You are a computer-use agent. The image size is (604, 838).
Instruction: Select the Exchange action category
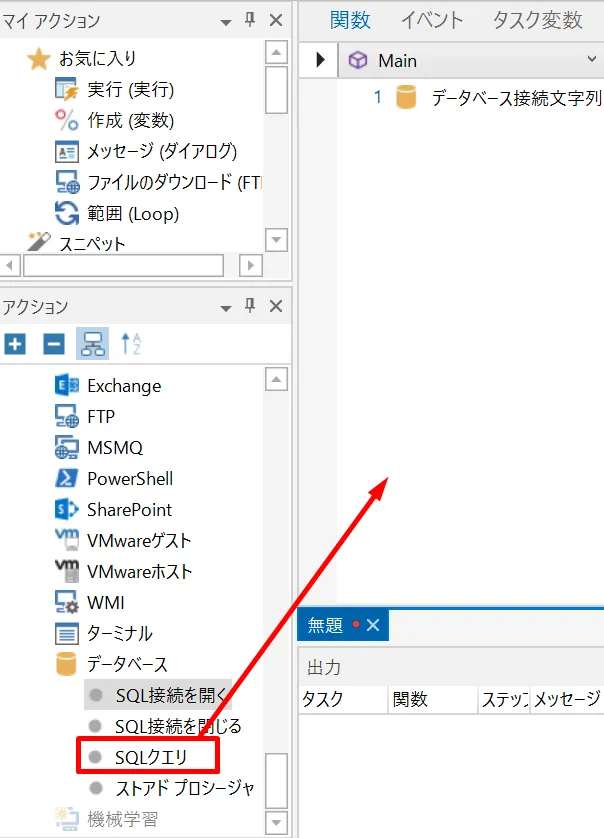click(x=123, y=386)
